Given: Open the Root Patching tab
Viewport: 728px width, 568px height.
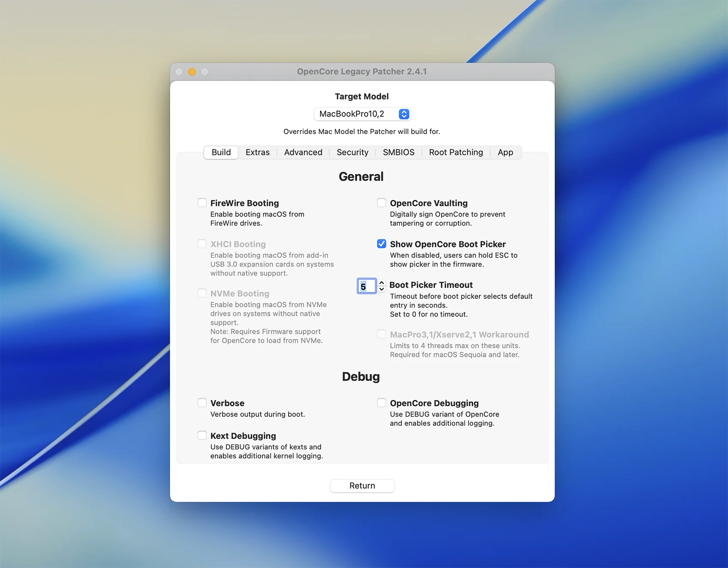Looking at the screenshot, I should [x=456, y=152].
